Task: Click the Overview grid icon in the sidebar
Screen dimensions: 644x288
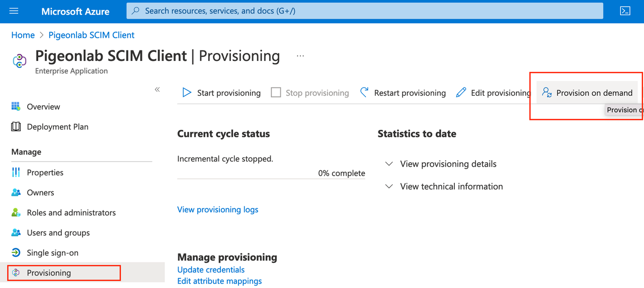Action: (16, 107)
